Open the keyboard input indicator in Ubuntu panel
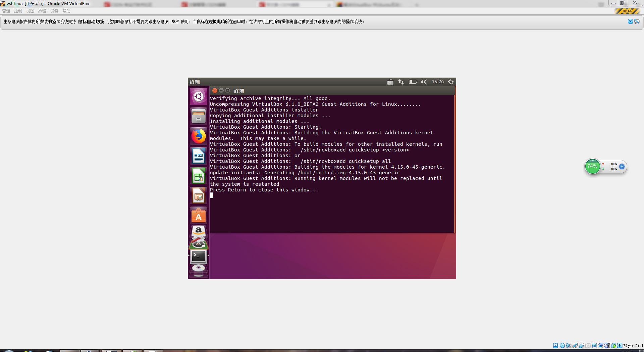This screenshot has width=644, height=352. click(390, 82)
